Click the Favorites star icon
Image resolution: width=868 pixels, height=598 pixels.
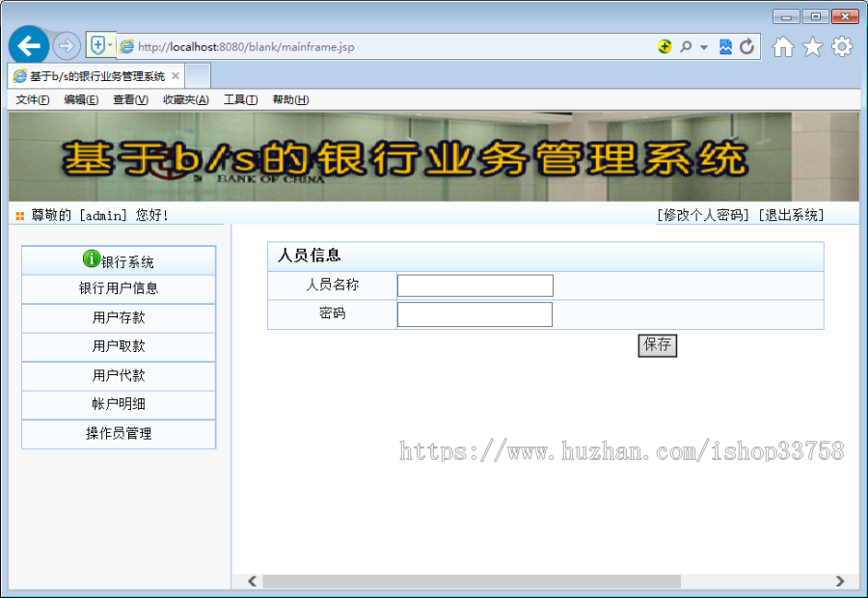point(811,45)
